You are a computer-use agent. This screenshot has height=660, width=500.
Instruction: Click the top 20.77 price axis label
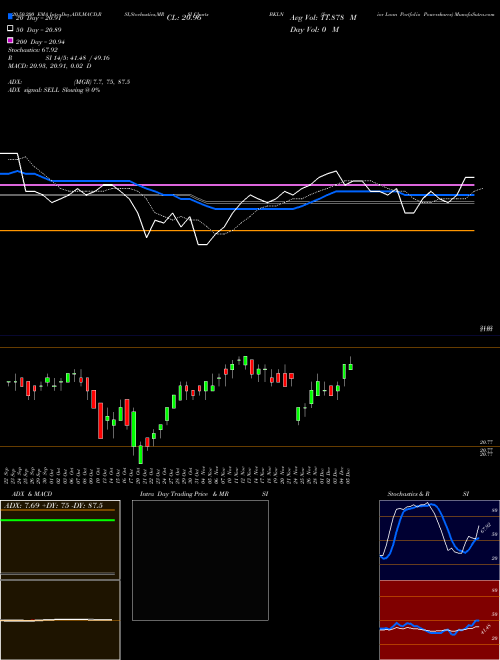[x=486, y=442]
